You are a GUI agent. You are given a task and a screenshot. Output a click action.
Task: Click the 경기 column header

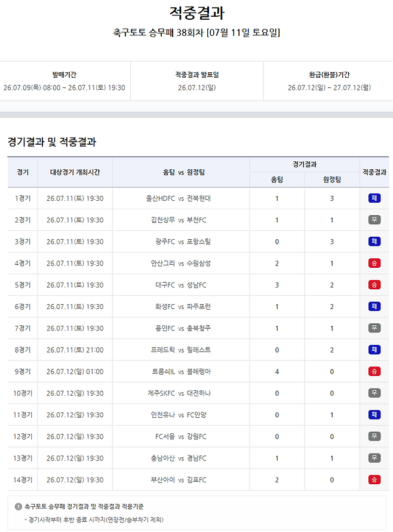23,172
